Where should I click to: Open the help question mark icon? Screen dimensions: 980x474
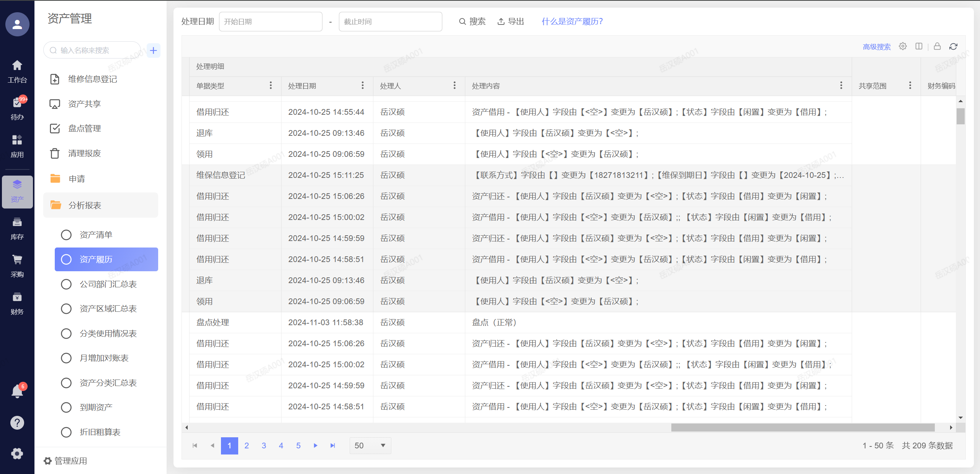pyautogui.click(x=17, y=423)
